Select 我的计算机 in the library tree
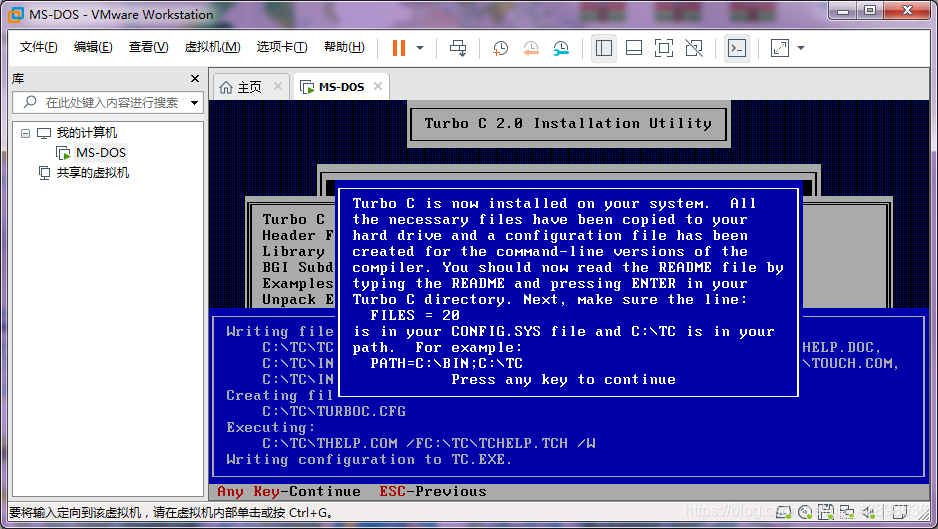The width and height of the screenshot is (938, 529). click(87, 133)
